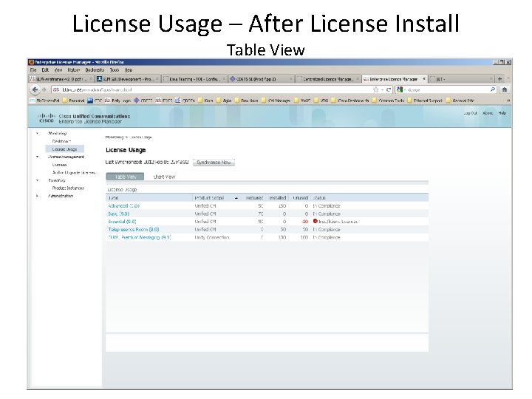The height and width of the screenshot is (399, 532).
Task: Open the Advanced (9.0) license link
Action: (x=124, y=206)
